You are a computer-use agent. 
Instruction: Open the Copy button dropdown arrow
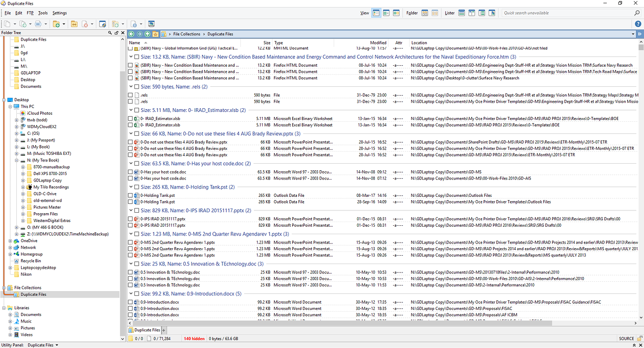click(15, 24)
